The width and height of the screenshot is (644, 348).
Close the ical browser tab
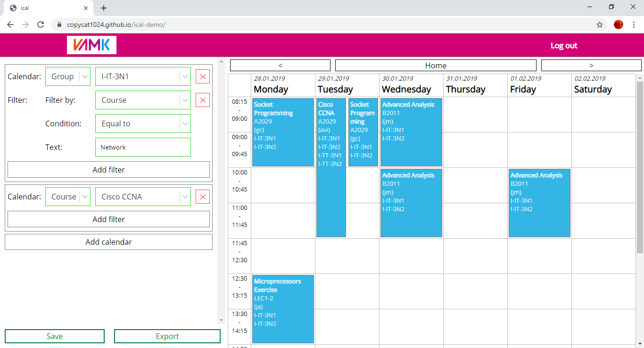pos(85,8)
